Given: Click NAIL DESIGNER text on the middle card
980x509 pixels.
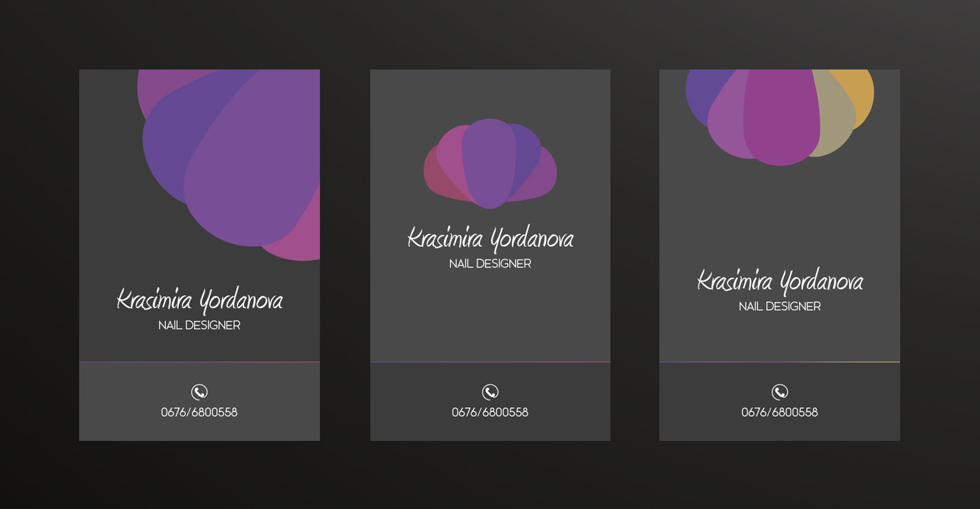Looking at the screenshot, I should [x=490, y=263].
